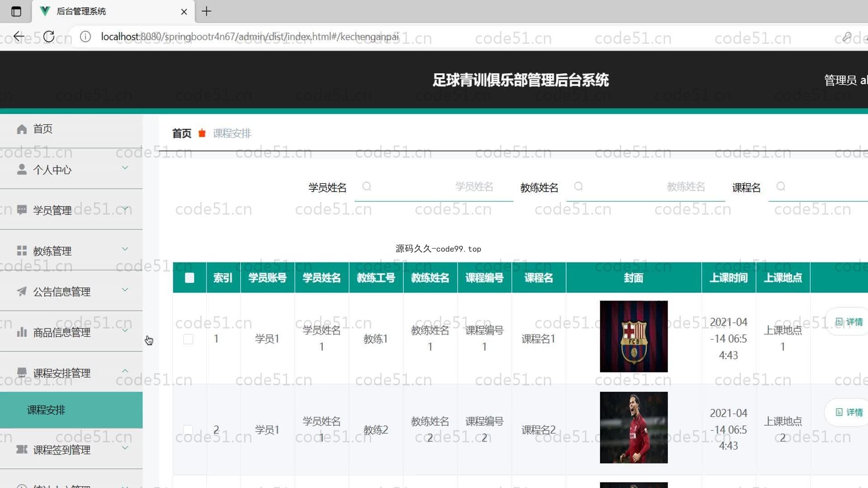
Task: Open the 个人中心 sidebar menu
Action: tap(71, 169)
